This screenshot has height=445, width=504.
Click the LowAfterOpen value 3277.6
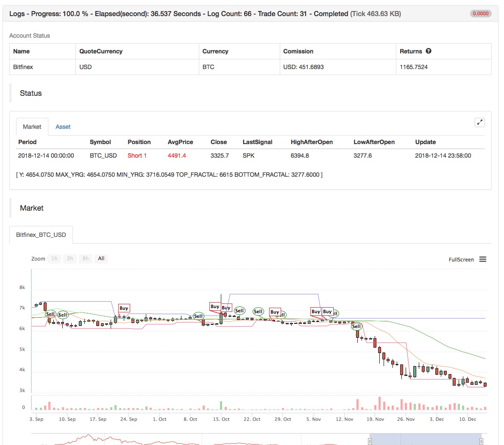pyautogui.click(x=362, y=156)
